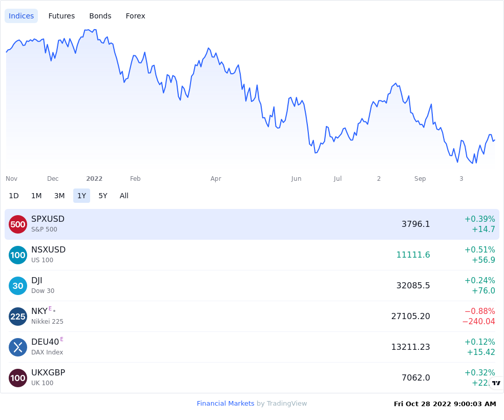504x420 pixels.
Task: Click the Sep label on chart axis
Action: [420, 179]
